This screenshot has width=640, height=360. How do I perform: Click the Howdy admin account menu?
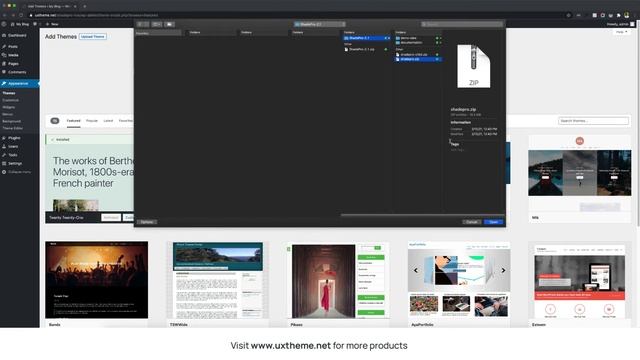point(621,24)
